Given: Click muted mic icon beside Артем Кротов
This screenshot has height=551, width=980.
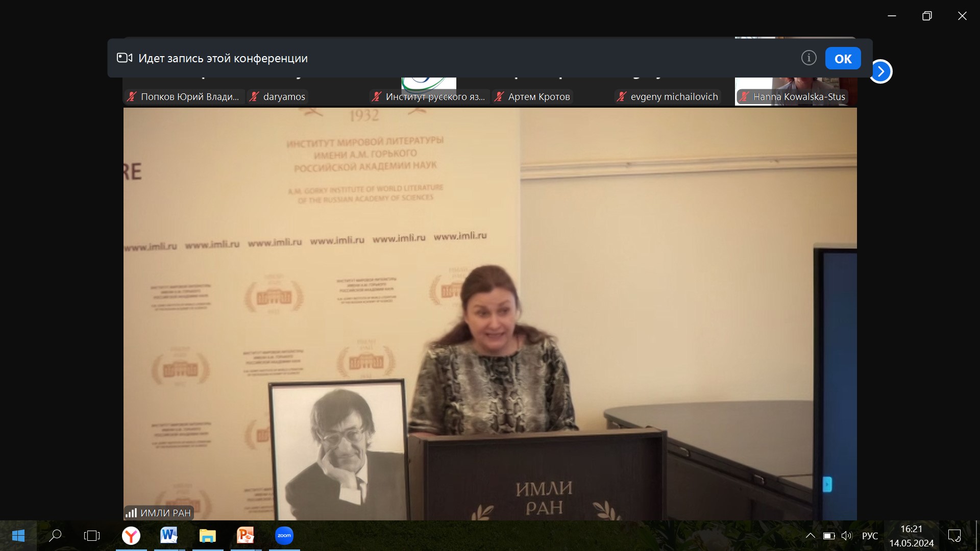Looking at the screenshot, I should [499, 96].
